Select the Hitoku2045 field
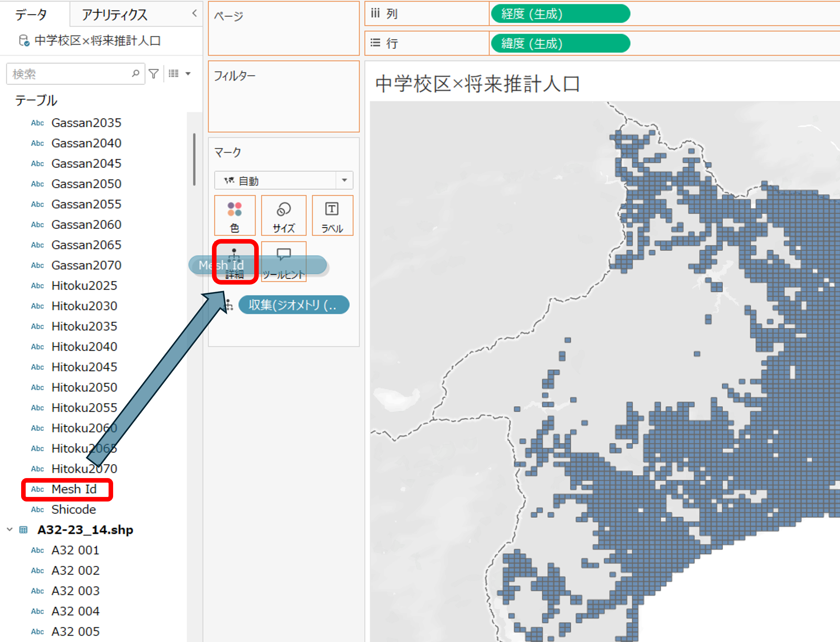840x642 pixels. coord(85,367)
